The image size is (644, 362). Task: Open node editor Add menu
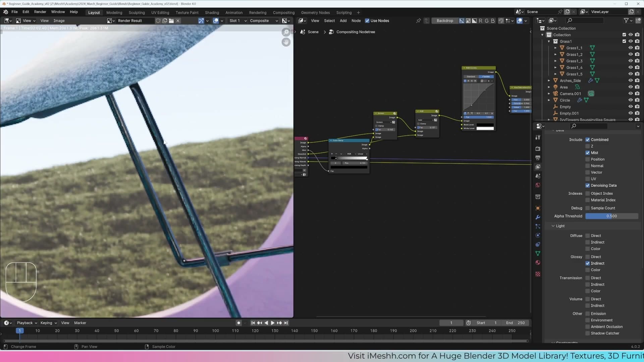[x=343, y=21]
